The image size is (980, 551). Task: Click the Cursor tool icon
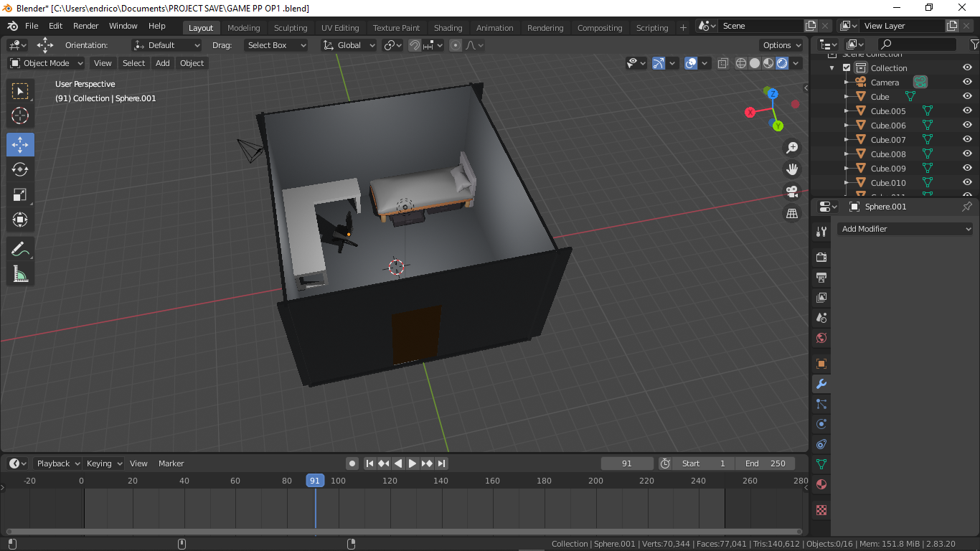(x=20, y=116)
